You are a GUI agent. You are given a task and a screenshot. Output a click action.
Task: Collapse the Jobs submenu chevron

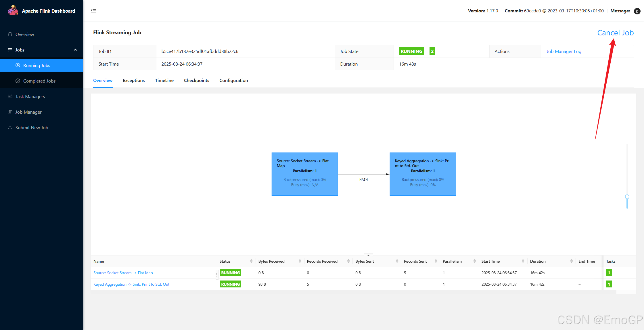point(75,50)
